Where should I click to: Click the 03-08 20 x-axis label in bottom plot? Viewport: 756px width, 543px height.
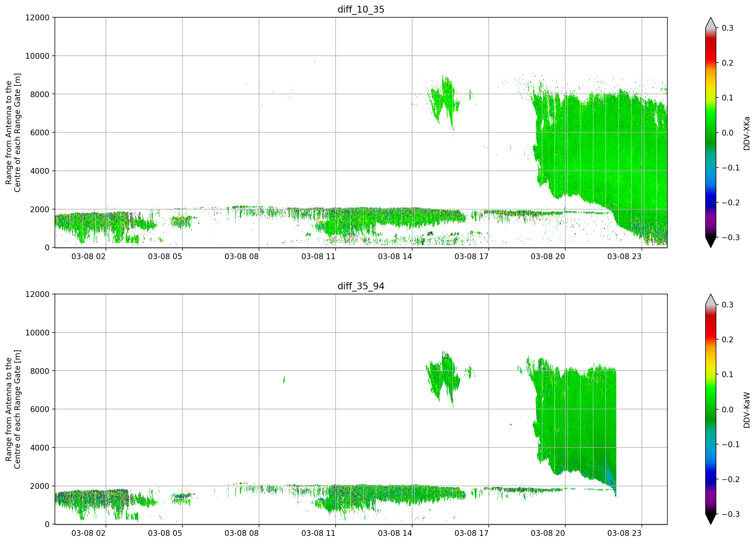[x=548, y=533]
